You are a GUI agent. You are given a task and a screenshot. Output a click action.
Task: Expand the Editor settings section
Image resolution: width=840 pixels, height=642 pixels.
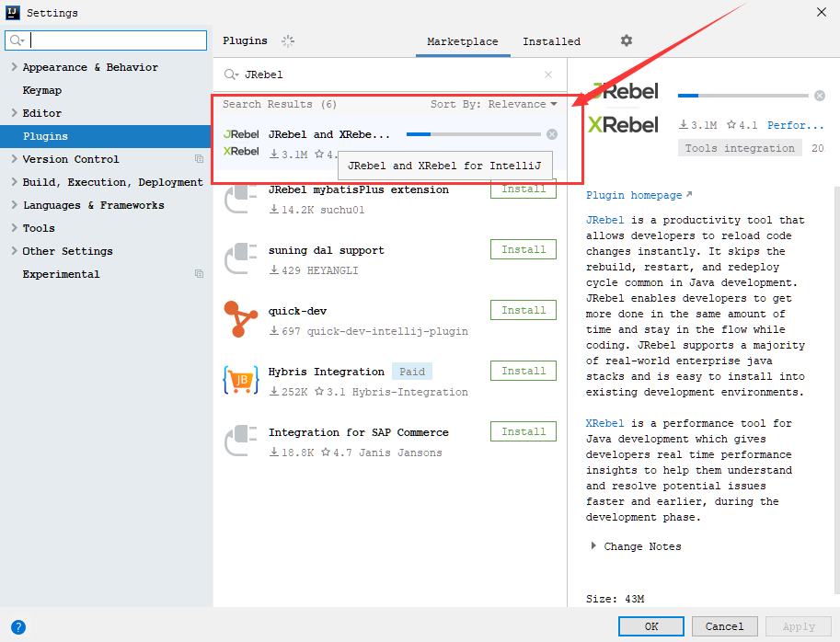tap(15, 113)
